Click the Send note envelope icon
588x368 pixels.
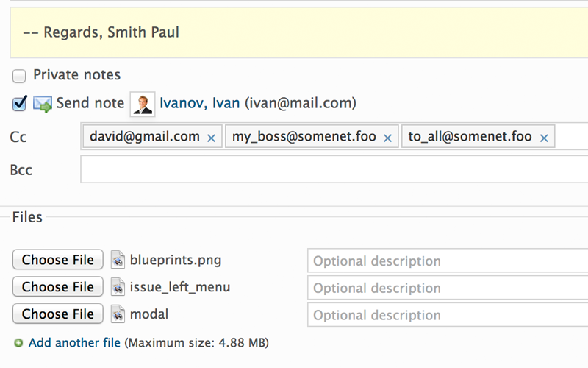(43, 105)
